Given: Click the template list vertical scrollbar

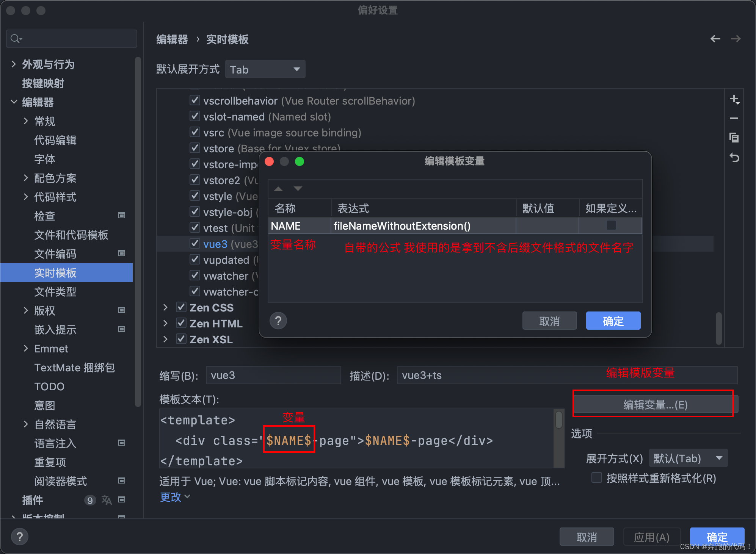Looking at the screenshot, I should coord(718,328).
